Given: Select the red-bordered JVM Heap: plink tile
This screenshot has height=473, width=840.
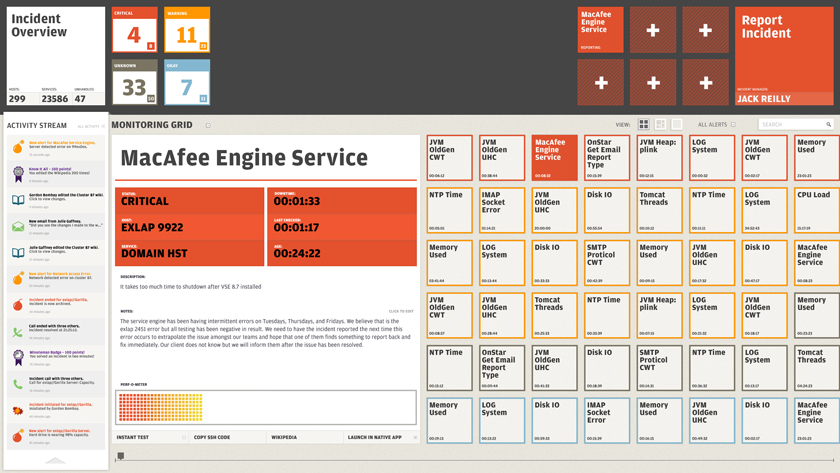Looking at the screenshot, I should pyautogui.click(x=659, y=157).
